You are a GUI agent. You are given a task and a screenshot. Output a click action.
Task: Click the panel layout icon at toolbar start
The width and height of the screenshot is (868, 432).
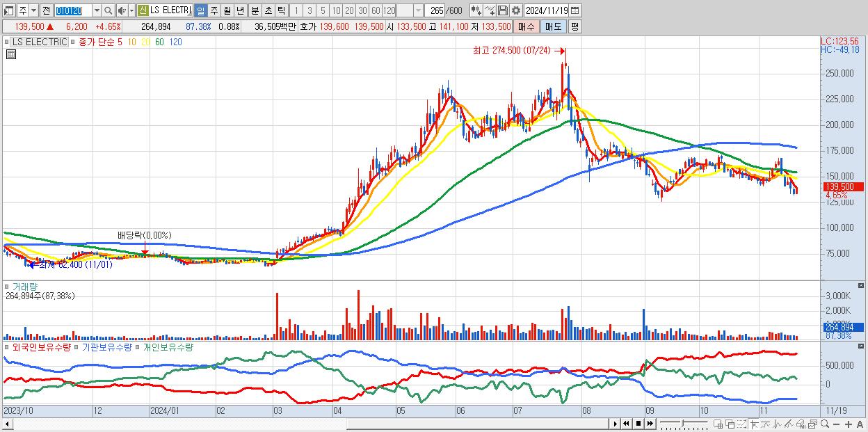pos(8,10)
